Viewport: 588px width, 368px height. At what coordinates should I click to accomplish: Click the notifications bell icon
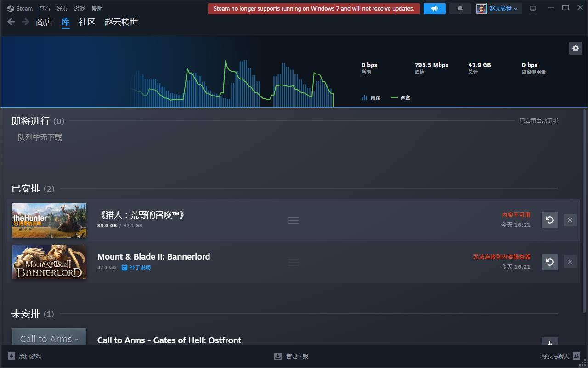pos(460,9)
